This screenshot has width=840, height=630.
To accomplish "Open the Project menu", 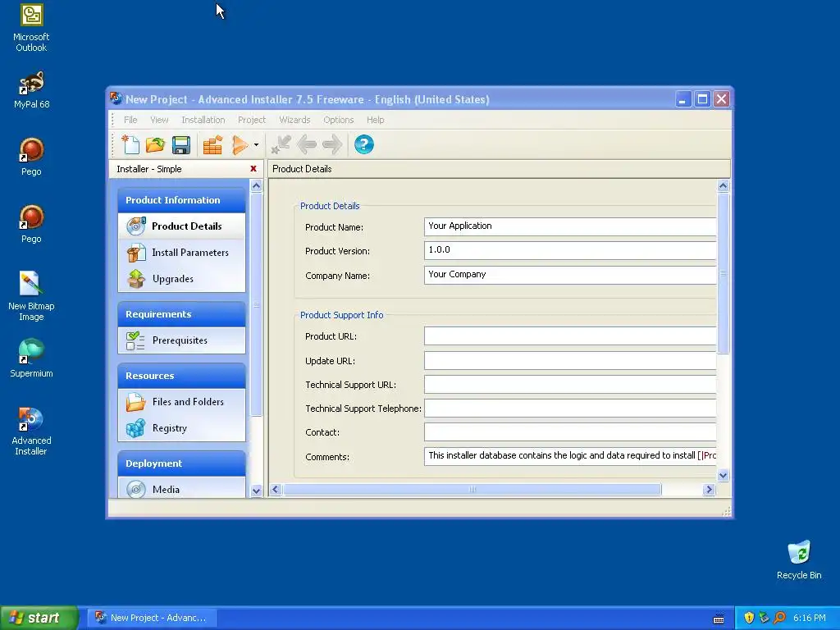I will [x=252, y=120].
